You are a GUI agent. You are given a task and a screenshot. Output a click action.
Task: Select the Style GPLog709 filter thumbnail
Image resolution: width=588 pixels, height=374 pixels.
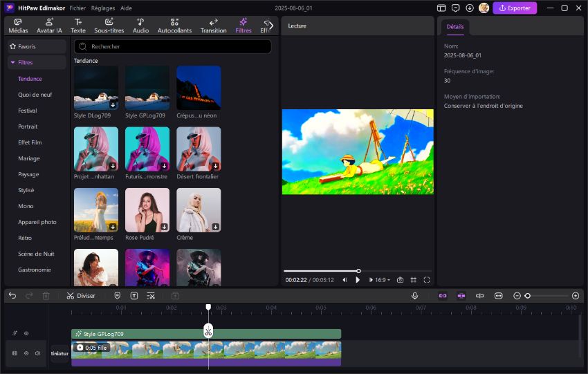[147, 88]
